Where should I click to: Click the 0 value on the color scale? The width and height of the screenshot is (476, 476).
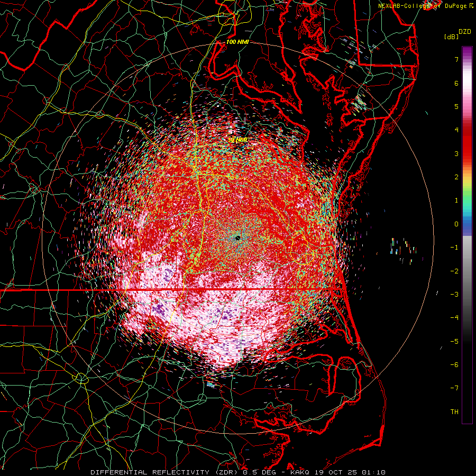click(456, 224)
